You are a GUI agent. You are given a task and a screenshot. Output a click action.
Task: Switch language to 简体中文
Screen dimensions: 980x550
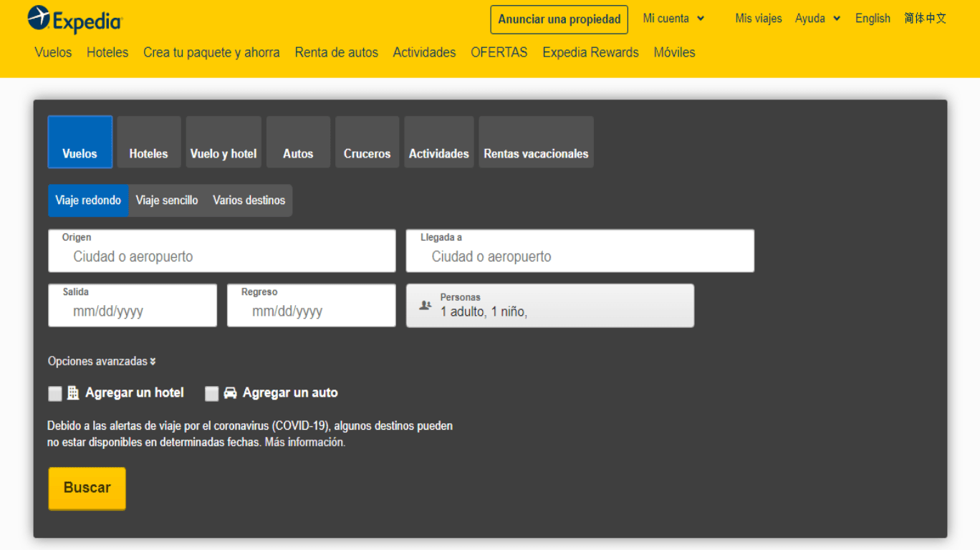pyautogui.click(x=925, y=19)
